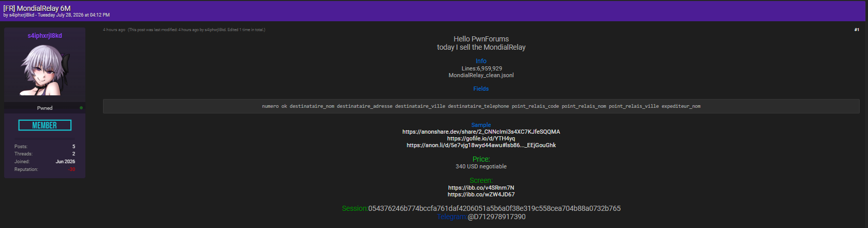Click the red reputation value -39
868x228 pixels.
71,169
